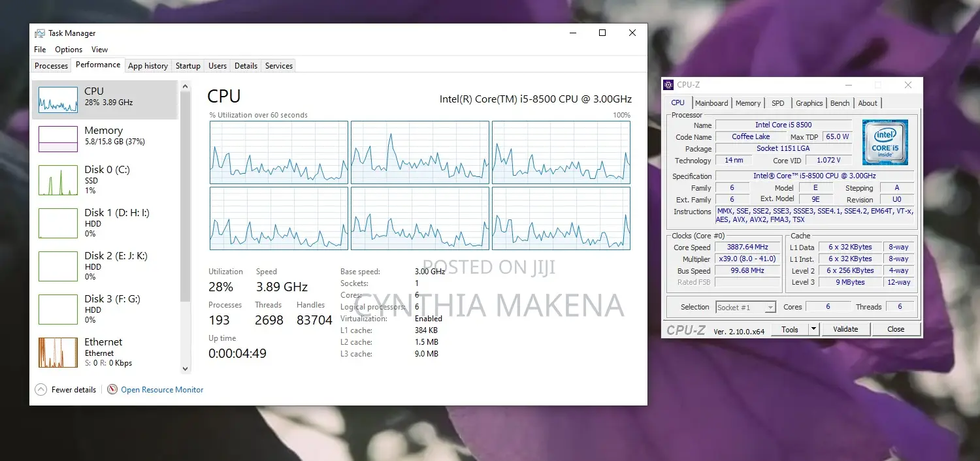The width and height of the screenshot is (980, 461).
Task: Open the View menu in Task Manager
Action: click(99, 50)
